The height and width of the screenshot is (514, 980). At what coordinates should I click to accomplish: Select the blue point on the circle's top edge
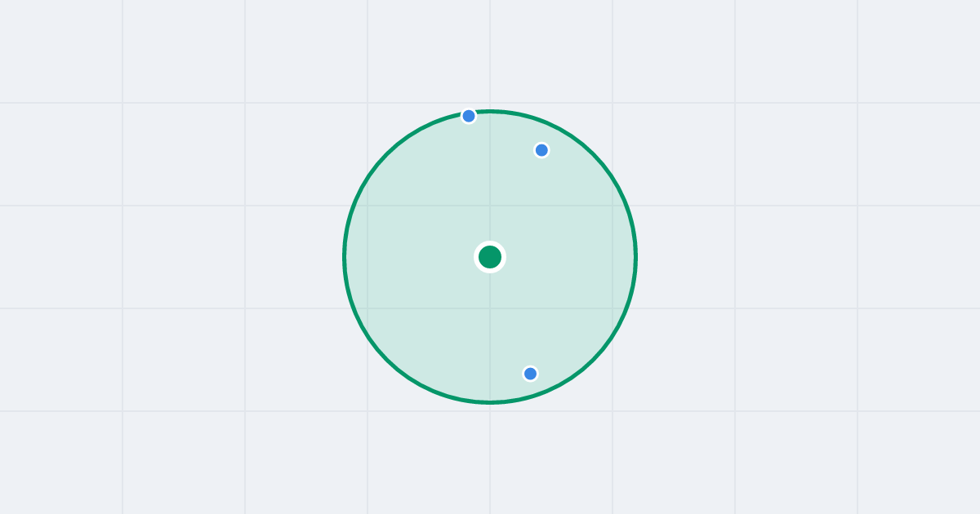tap(469, 116)
